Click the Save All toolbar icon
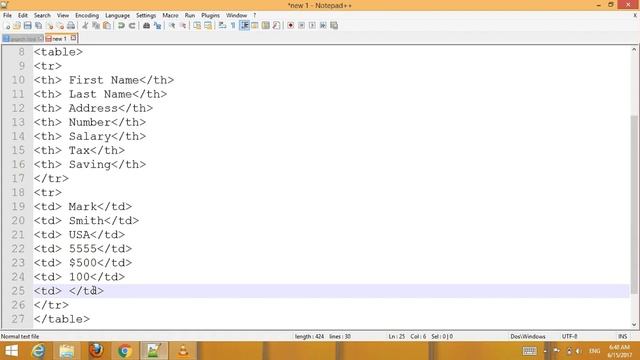 coord(38,25)
